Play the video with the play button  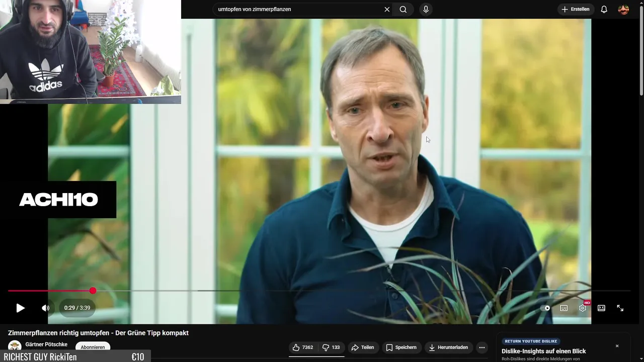coord(20,308)
